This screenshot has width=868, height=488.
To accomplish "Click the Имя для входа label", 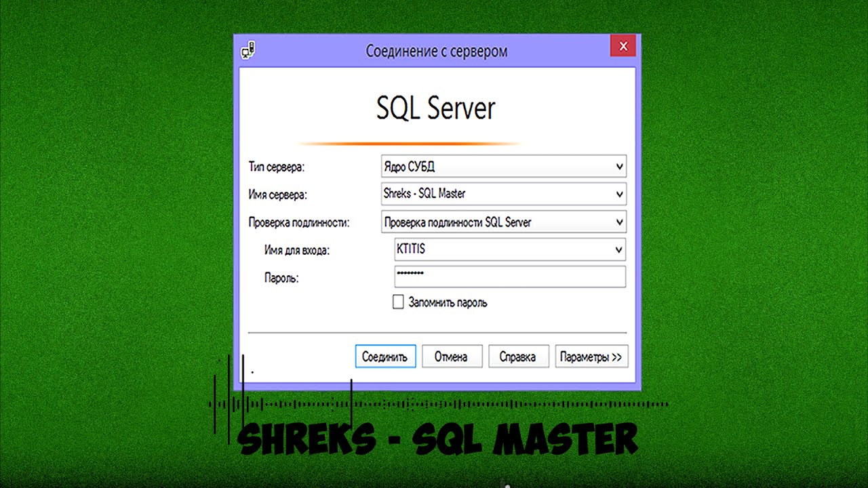I will tap(297, 250).
